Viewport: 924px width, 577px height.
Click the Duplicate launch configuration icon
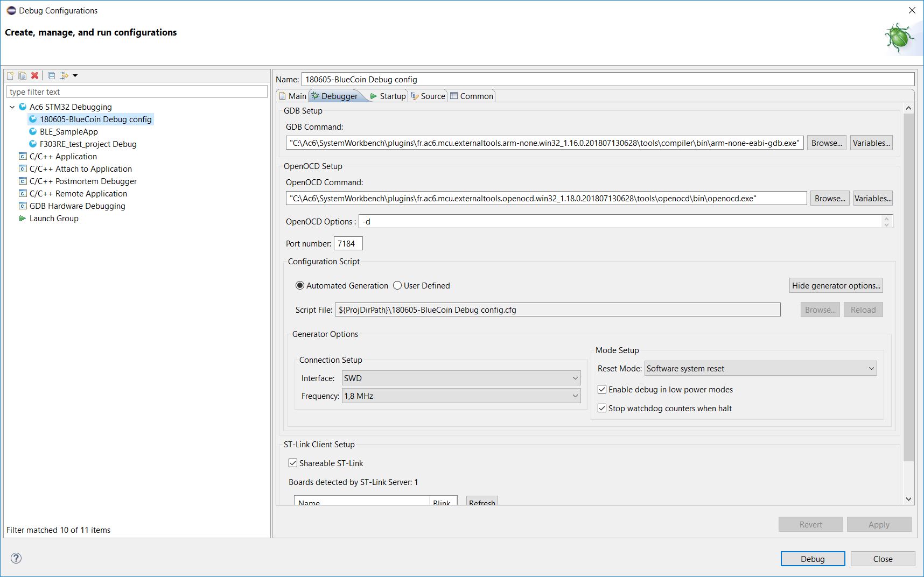(x=22, y=76)
